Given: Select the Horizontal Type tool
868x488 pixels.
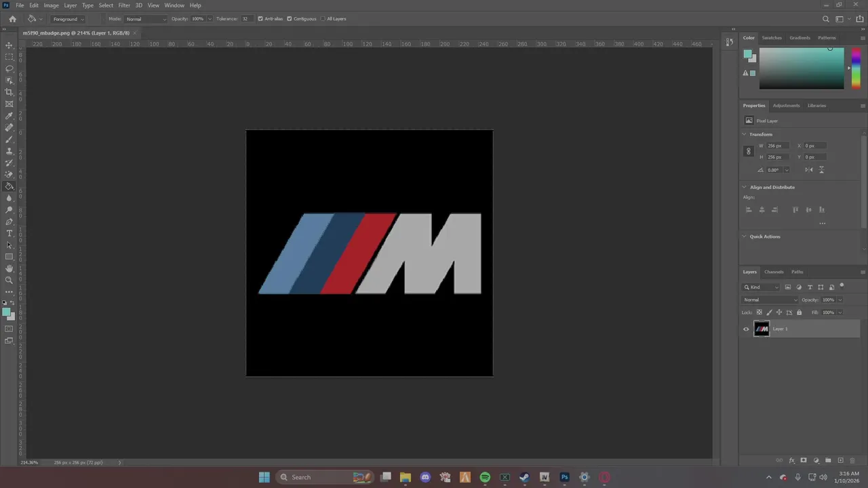Looking at the screenshot, I should 9,233.
